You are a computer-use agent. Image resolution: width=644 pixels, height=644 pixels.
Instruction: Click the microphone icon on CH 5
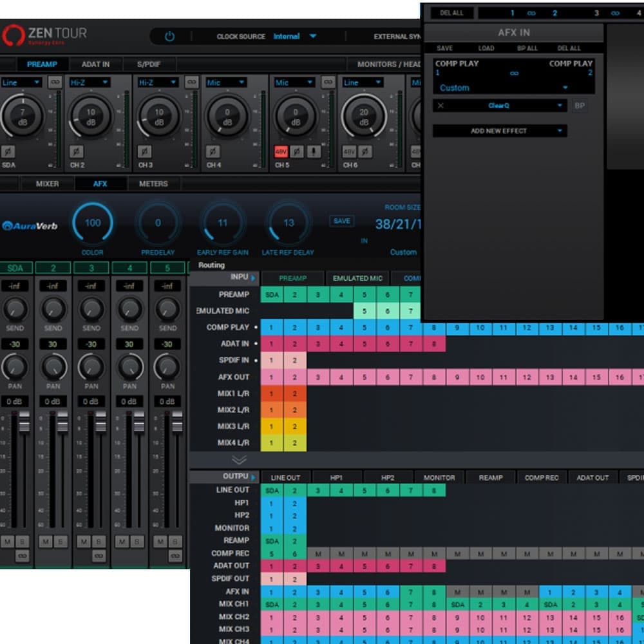[x=314, y=151]
